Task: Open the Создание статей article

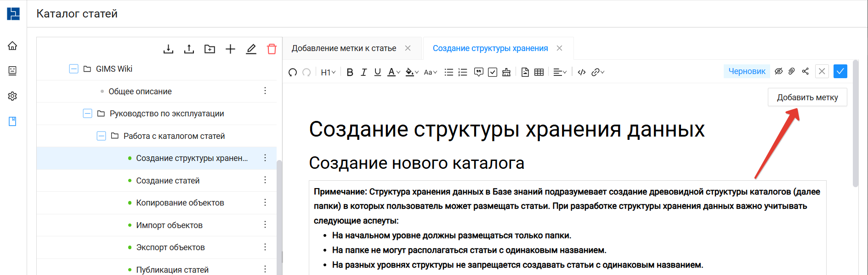Action: point(168,181)
